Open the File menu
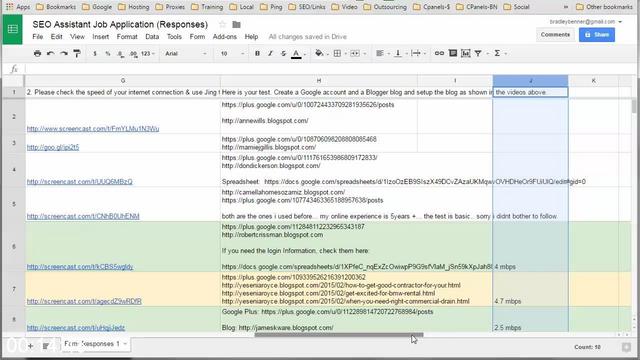This screenshot has height=360, width=640. 38,37
